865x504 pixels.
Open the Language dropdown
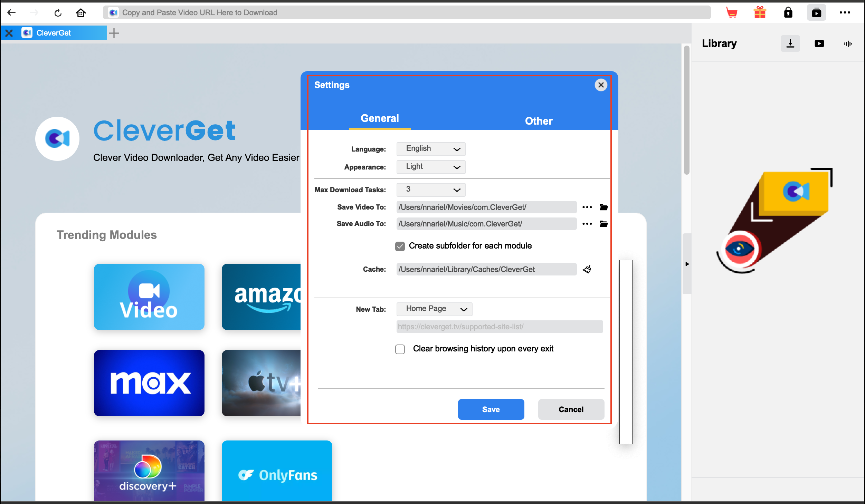pyautogui.click(x=431, y=149)
